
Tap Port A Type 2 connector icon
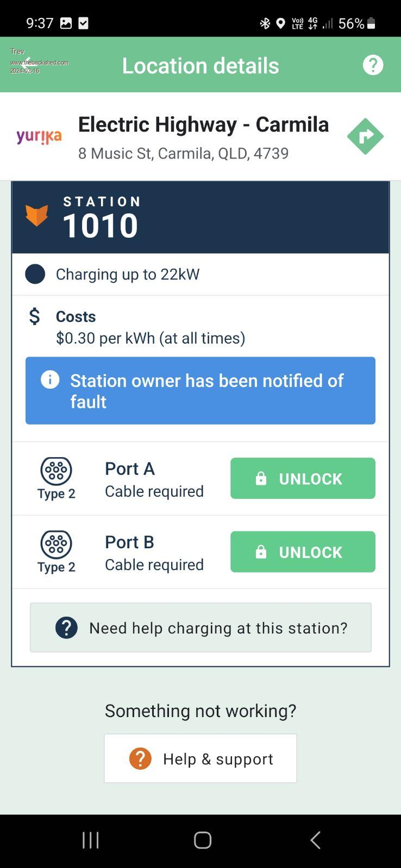[x=56, y=471]
